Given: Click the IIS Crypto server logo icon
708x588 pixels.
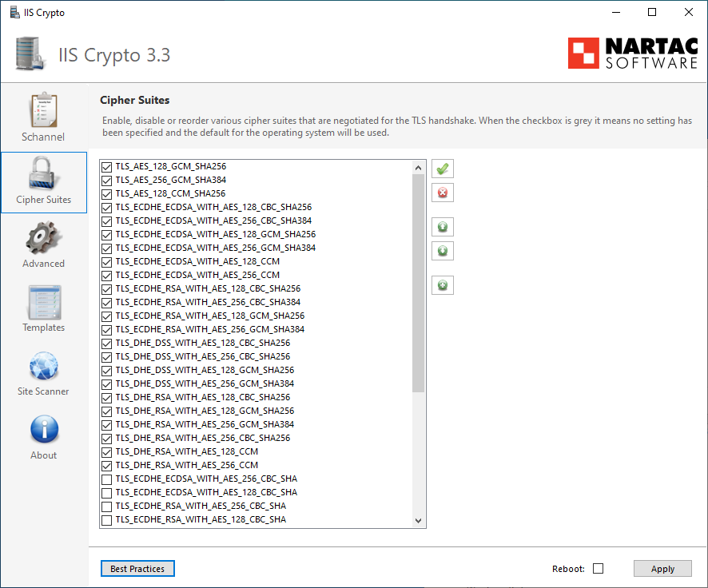Looking at the screenshot, I should (30, 54).
